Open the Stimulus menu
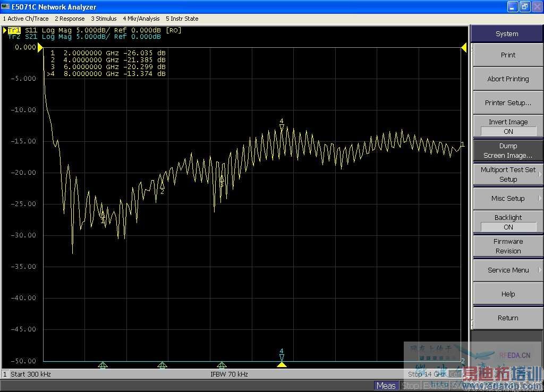Screen dimensions: 544x392 point(104,19)
